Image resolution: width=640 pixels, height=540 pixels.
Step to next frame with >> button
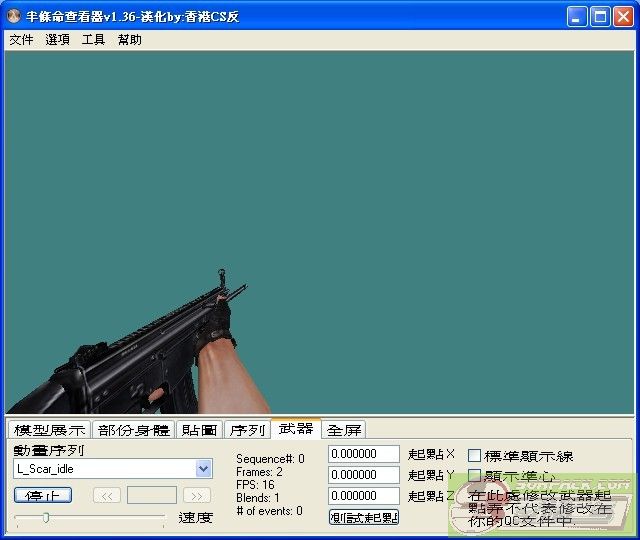pyautogui.click(x=197, y=496)
